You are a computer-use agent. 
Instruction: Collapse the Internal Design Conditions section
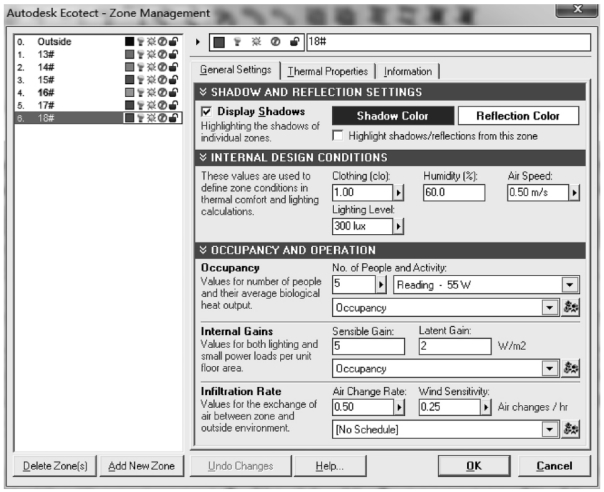tap(203, 157)
